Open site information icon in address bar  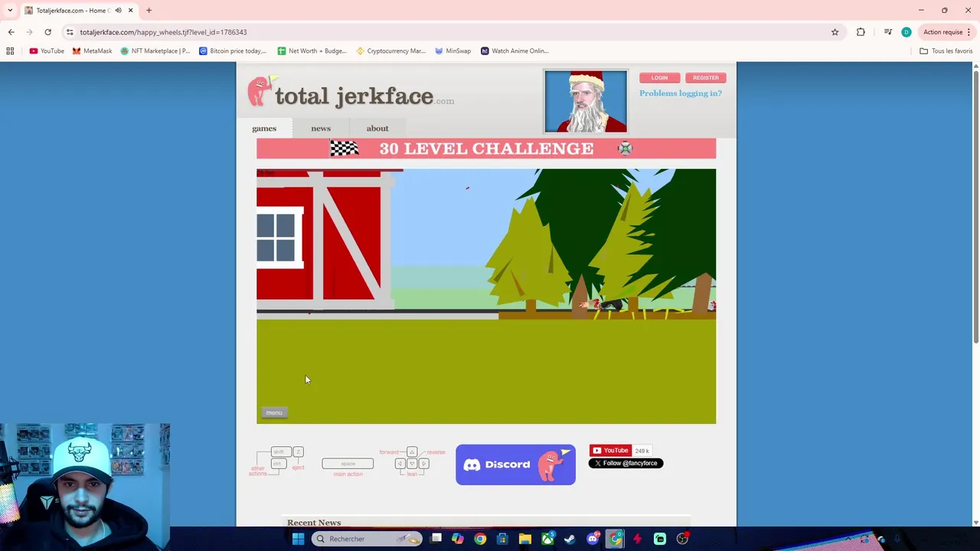[70, 32]
